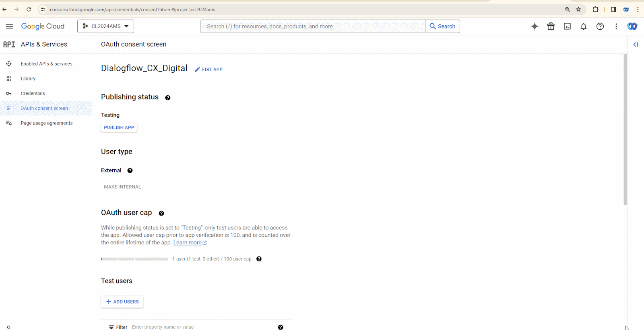Open Page usage agreements sidebar item
Image resolution: width=644 pixels, height=330 pixels.
pyautogui.click(x=46, y=123)
